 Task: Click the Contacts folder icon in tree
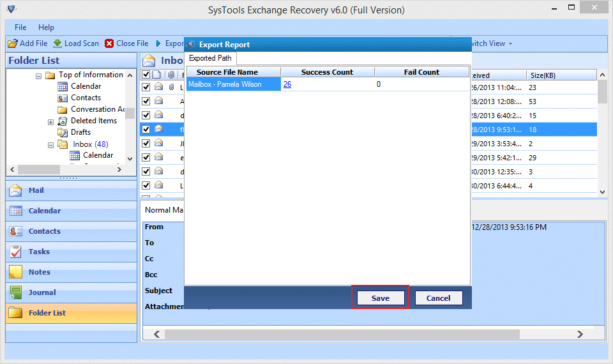[x=63, y=98]
